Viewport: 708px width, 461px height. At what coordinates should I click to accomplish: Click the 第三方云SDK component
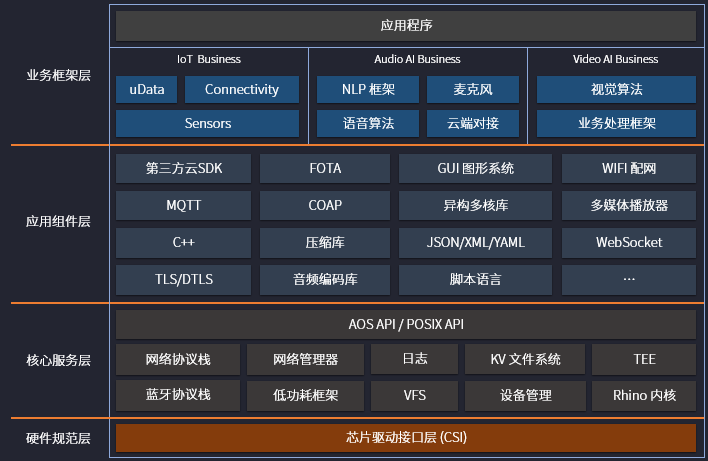[184, 169]
